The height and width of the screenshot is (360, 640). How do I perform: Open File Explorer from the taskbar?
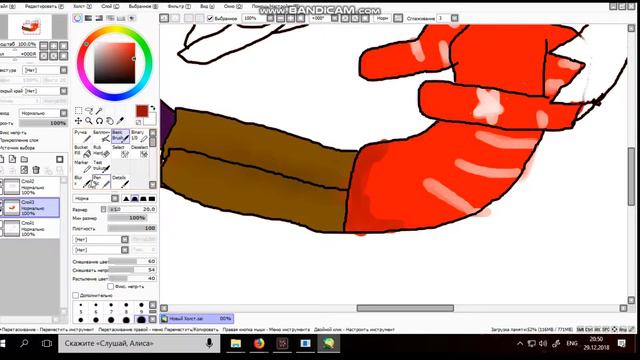236,344
